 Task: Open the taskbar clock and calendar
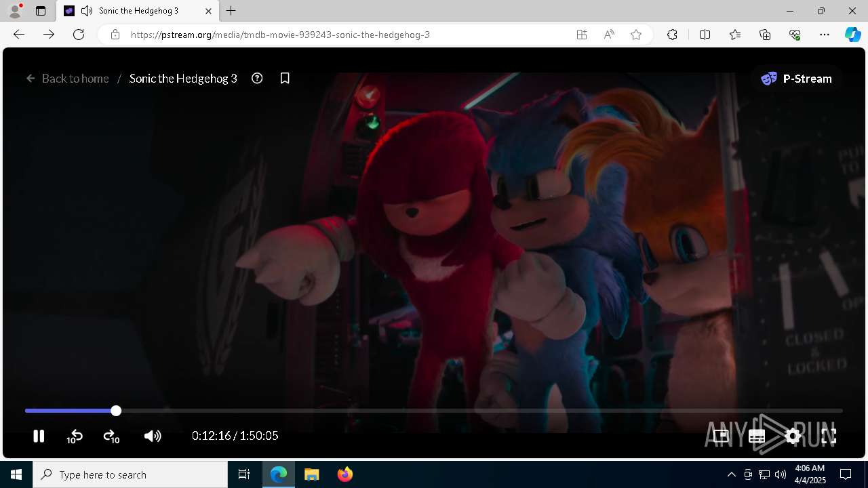coord(810,474)
